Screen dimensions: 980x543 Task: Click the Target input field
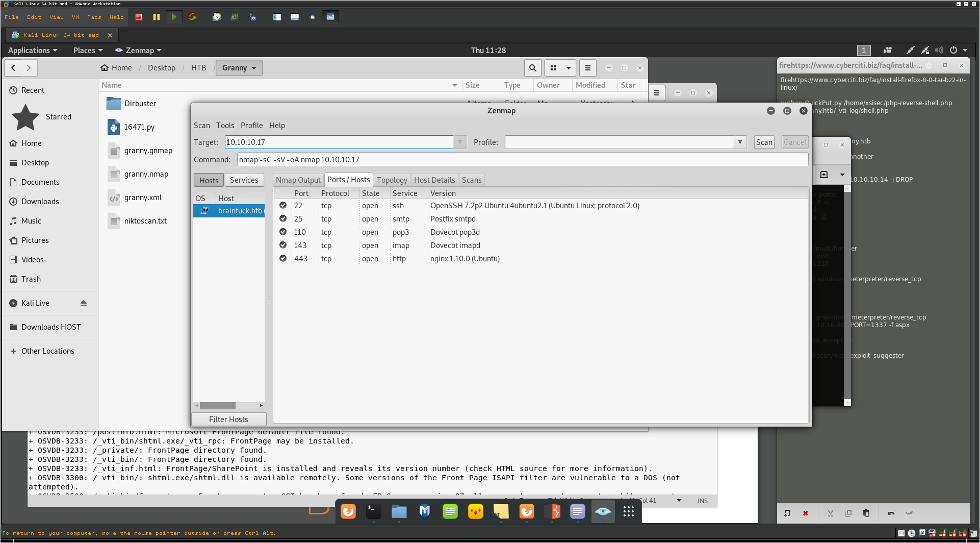[x=339, y=142]
